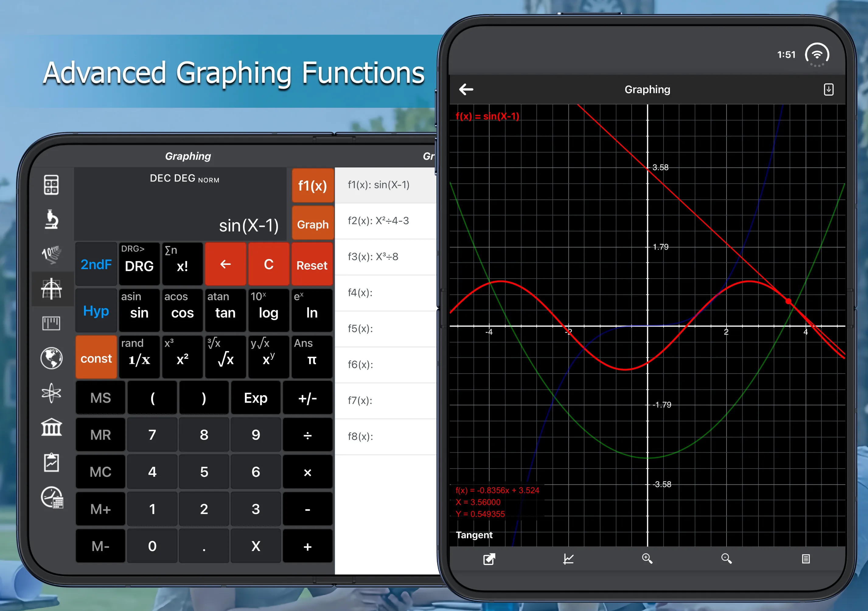Select the empty f8(x) row
The height and width of the screenshot is (611, 868).
click(385, 437)
